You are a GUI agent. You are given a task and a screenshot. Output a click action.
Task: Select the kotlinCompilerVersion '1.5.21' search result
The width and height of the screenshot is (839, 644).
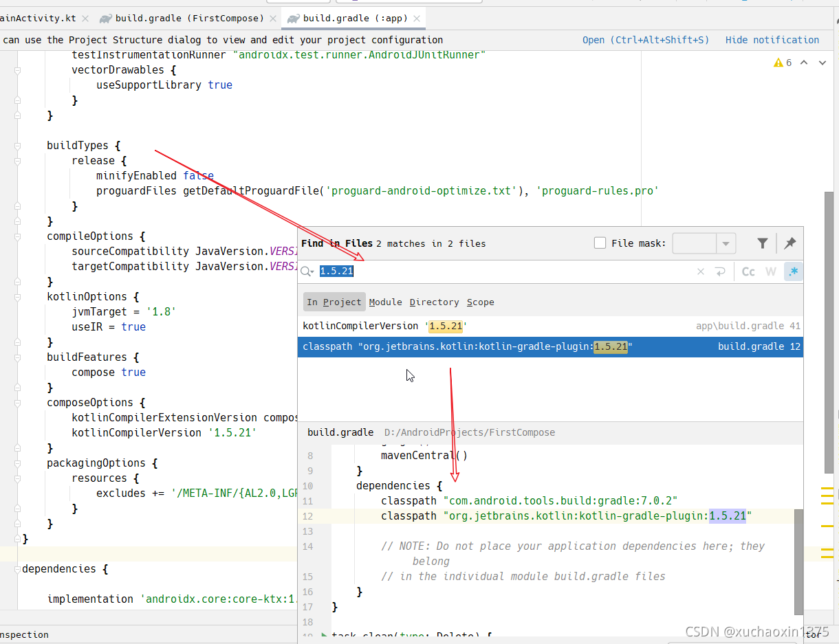(x=550, y=326)
